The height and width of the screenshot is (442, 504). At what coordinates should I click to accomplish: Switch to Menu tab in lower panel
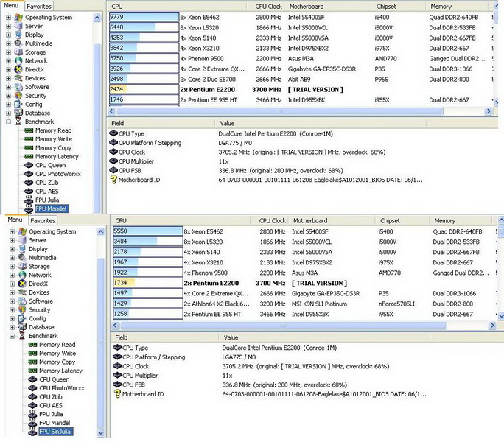[x=15, y=220]
